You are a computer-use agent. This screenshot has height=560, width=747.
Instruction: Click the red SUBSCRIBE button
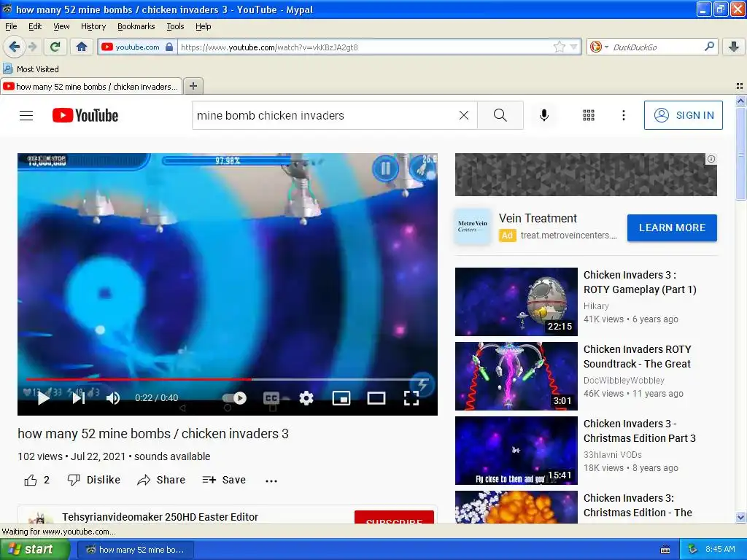point(394,518)
